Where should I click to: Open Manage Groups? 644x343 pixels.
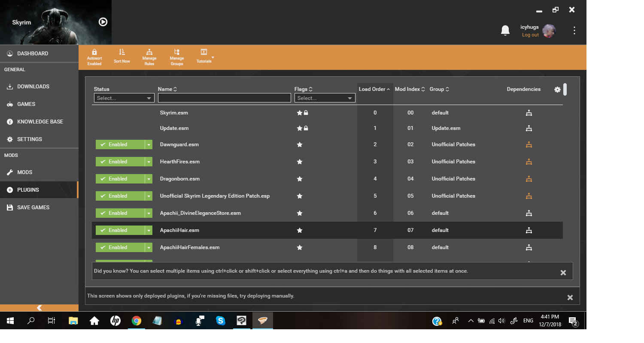[x=177, y=57]
